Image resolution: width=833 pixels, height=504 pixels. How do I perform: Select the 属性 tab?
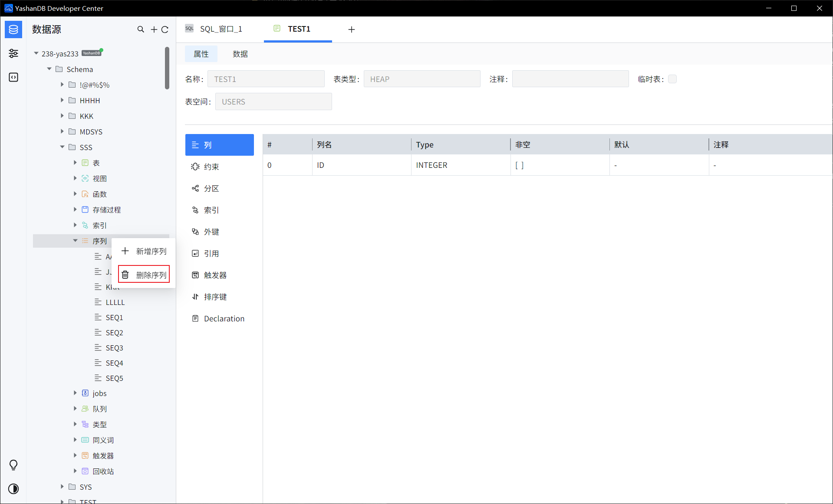(201, 54)
